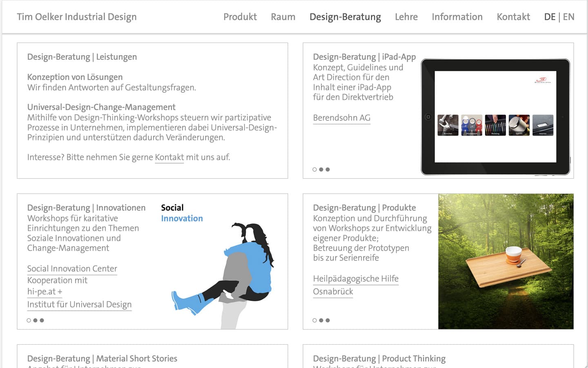The image size is (588, 368).
Task: Click the forest photo in the Produkte section
Action: (x=506, y=261)
